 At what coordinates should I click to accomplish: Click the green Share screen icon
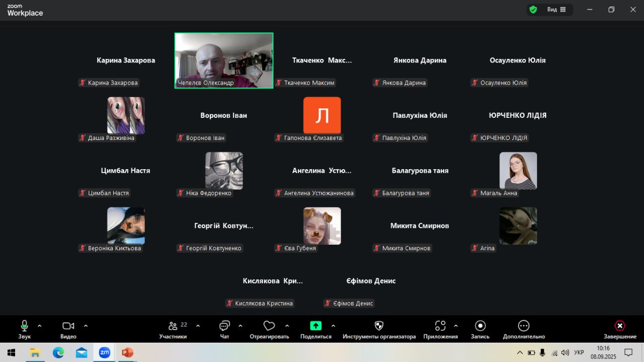pyautogui.click(x=315, y=326)
